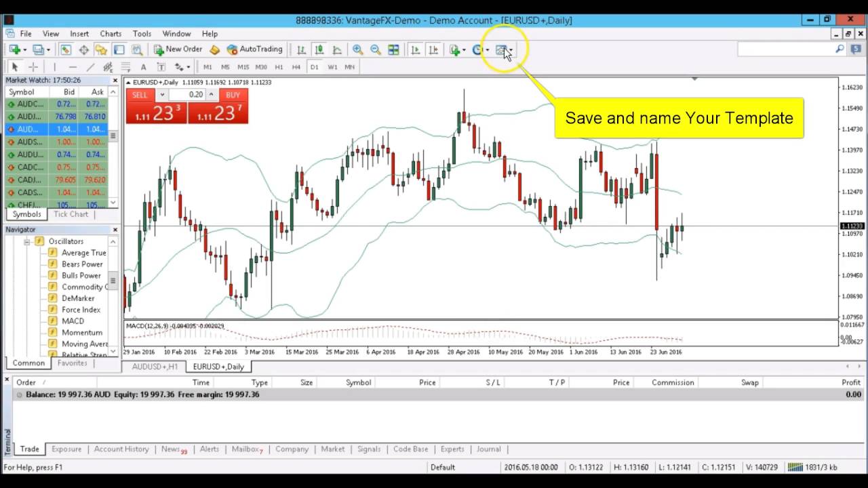The height and width of the screenshot is (488, 868).
Task: Enable Auto Scroll chart icon
Action: click(415, 49)
